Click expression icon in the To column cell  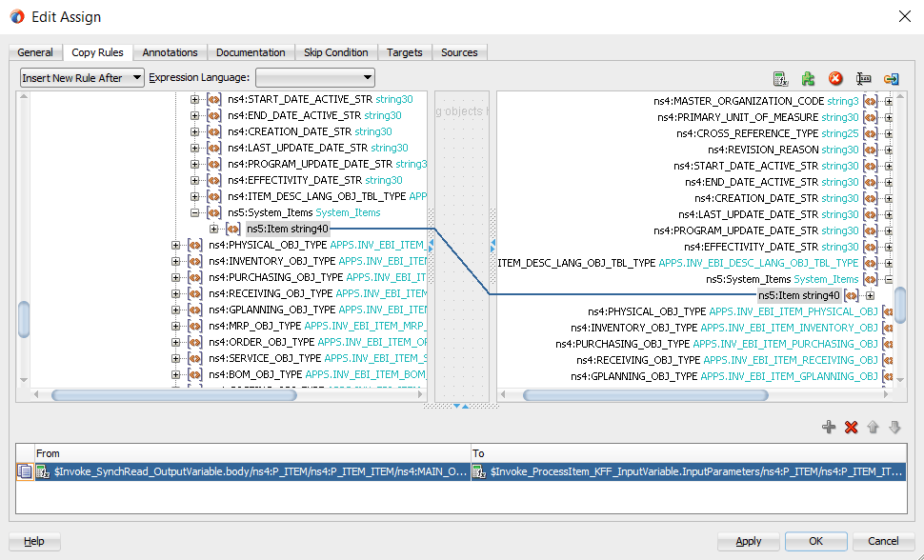tap(480, 471)
